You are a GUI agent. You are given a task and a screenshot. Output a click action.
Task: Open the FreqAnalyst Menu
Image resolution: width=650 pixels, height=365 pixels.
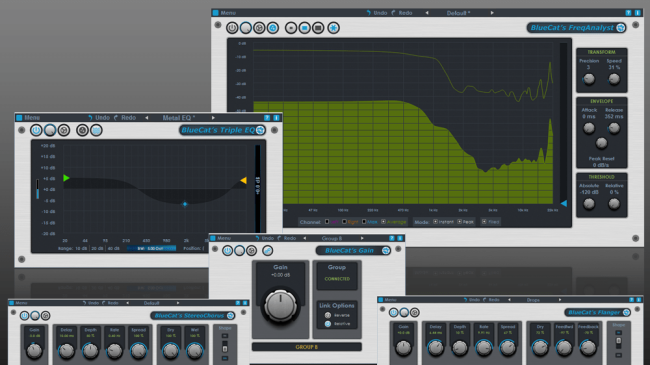tap(228, 13)
